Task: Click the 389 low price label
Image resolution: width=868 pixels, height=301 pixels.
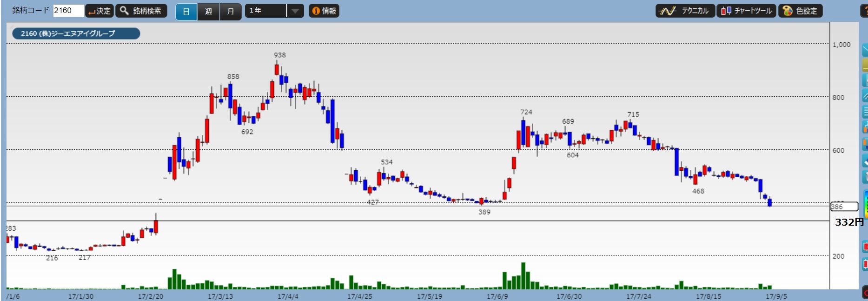Action: pyautogui.click(x=484, y=212)
